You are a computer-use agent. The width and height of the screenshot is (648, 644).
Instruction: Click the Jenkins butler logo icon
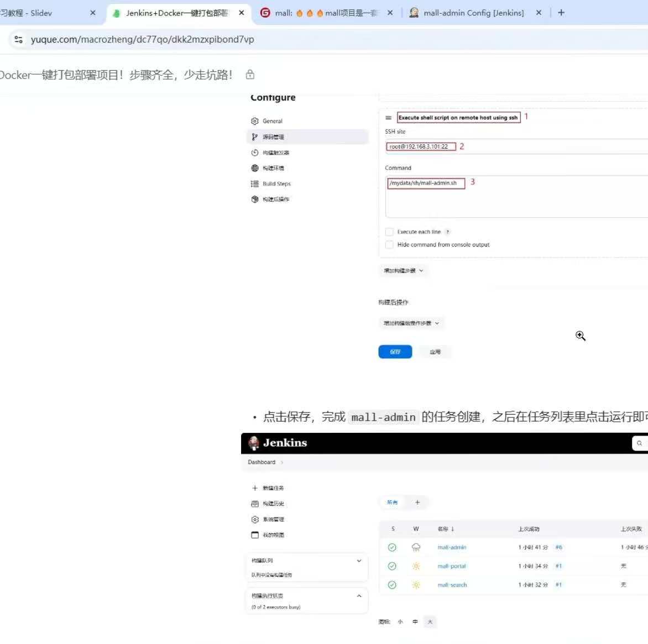(253, 443)
